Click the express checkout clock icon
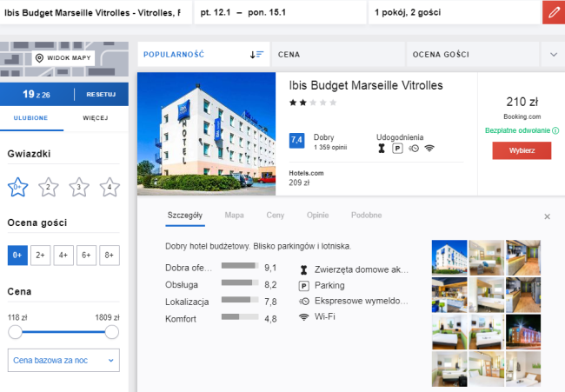The width and height of the screenshot is (565, 392). (x=414, y=148)
